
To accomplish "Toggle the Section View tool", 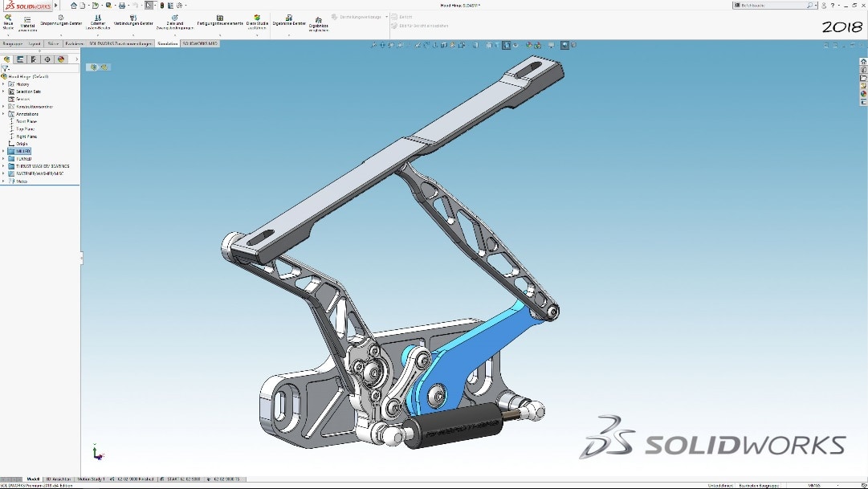I will click(x=401, y=45).
